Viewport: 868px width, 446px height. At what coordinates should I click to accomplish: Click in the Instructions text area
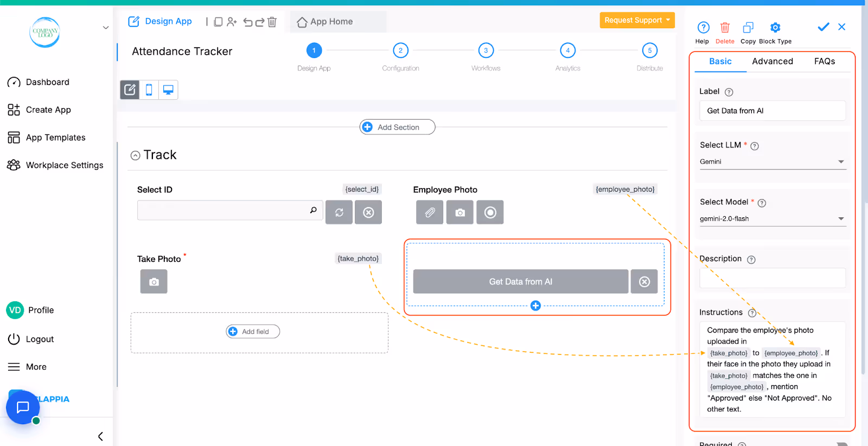click(773, 370)
